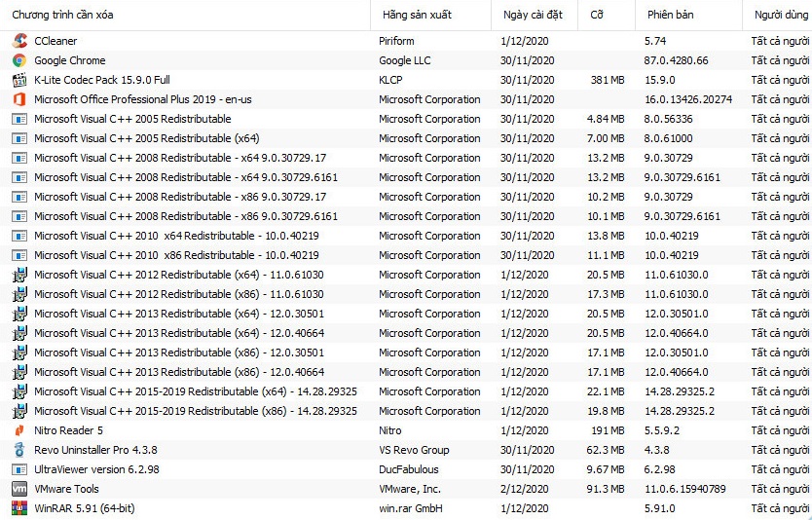Image resolution: width=812 pixels, height=520 pixels.
Task: Click icon of Visual C++ 2008 x86 9.0.30729.17
Action: (x=19, y=197)
